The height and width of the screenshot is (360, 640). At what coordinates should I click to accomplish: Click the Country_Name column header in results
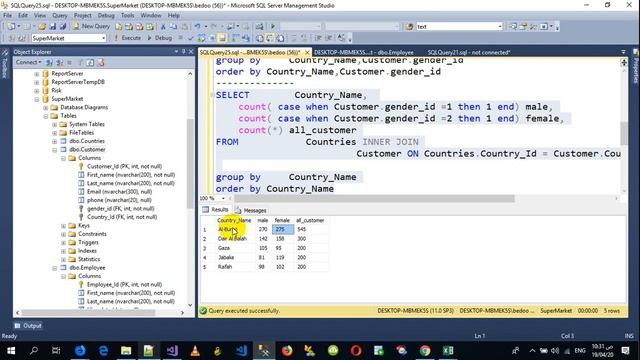click(x=234, y=220)
